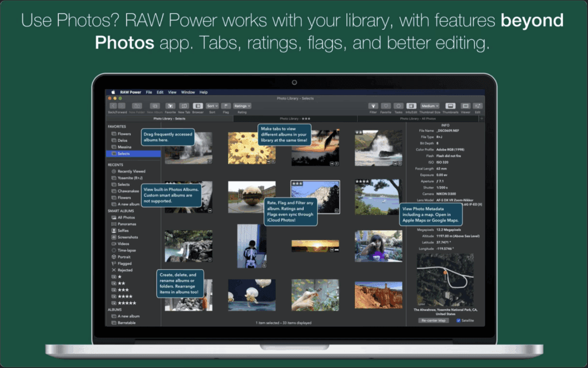Click the New Folder toolbar icon
Viewport: 588px width, 368px height.
[137, 106]
